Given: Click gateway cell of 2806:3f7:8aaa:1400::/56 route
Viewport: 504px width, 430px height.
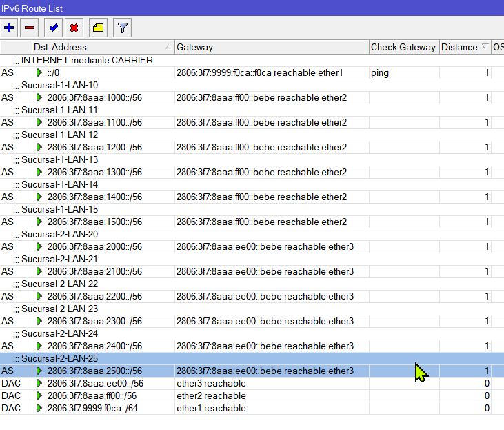Looking at the screenshot, I should (262, 197).
